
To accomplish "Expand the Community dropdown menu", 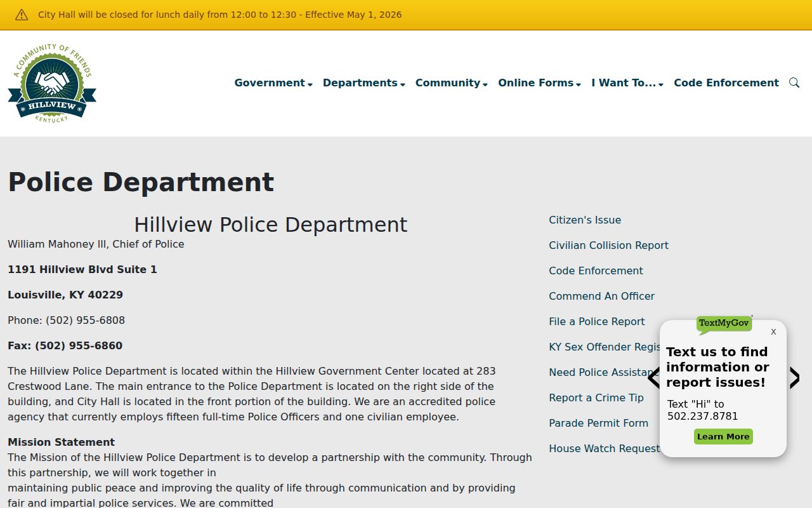I will [452, 83].
